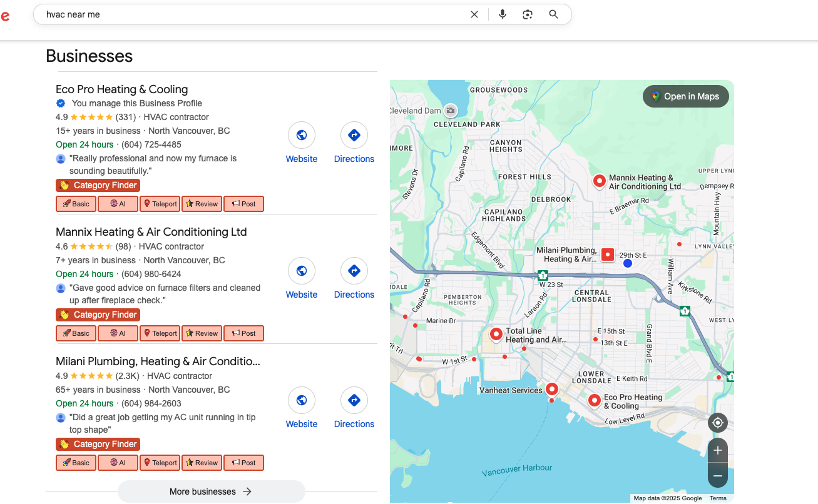Click the magnifier search icon
818x504 pixels.
click(553, 14)
